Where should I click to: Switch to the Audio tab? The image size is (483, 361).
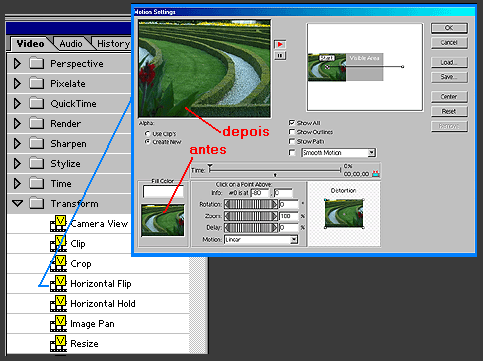[x=71, y=44]
